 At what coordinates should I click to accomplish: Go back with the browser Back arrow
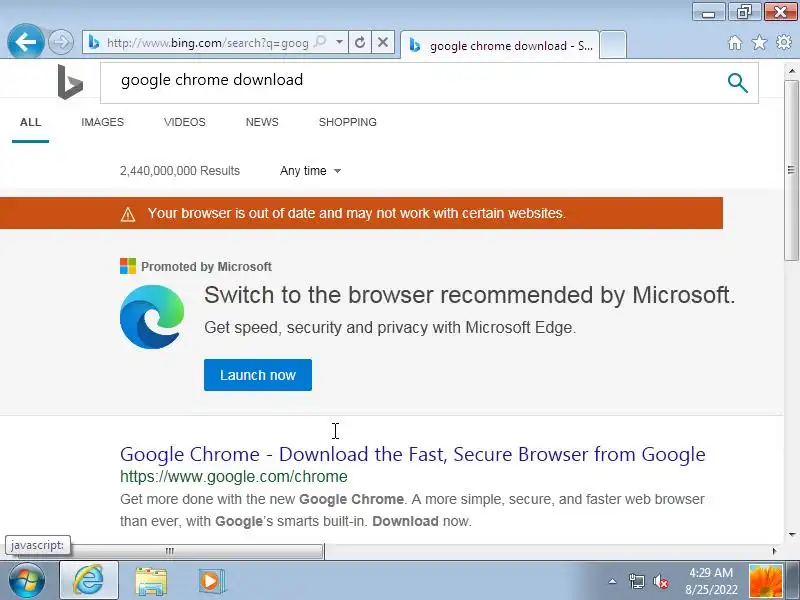[x=25, y=42]
